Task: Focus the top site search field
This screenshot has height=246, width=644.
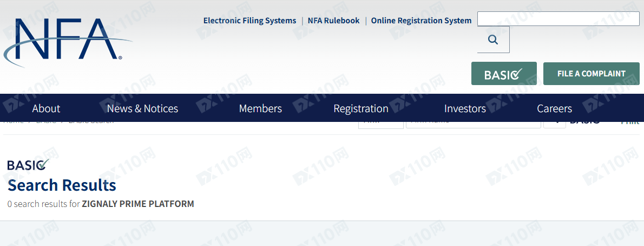Action: [558, 19]
